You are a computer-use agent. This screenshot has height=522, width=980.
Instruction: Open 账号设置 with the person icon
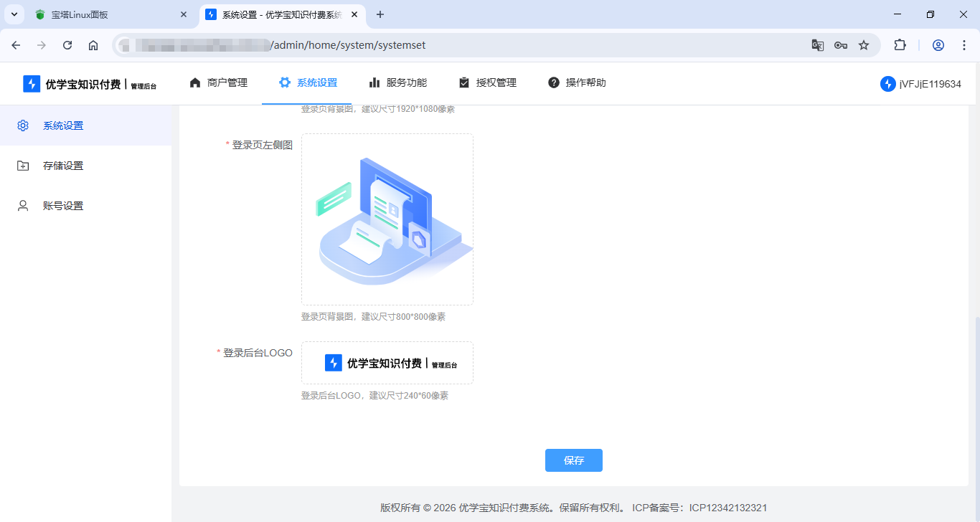[x=22, y=205]
